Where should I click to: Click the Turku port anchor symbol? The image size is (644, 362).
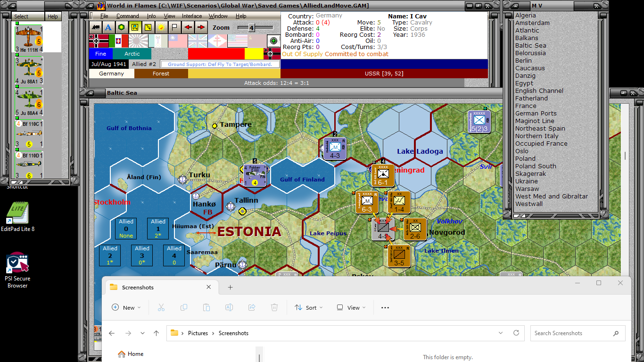(182, 180)
